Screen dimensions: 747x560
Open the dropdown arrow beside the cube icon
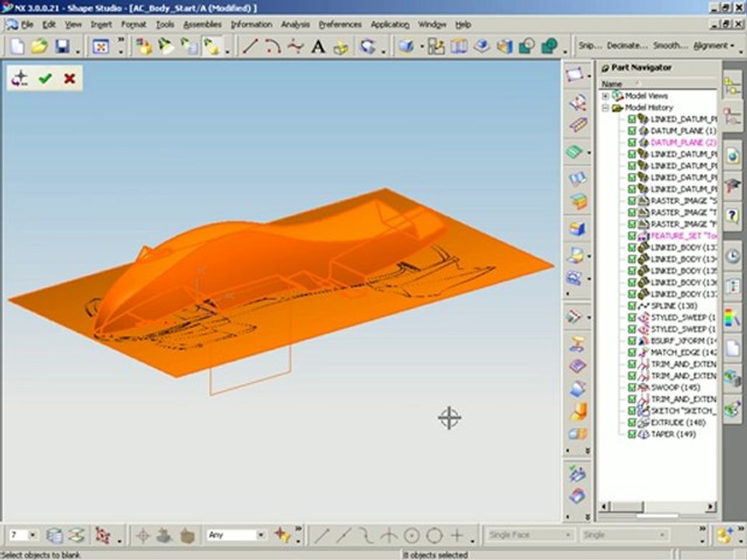[x=422, y=47]
